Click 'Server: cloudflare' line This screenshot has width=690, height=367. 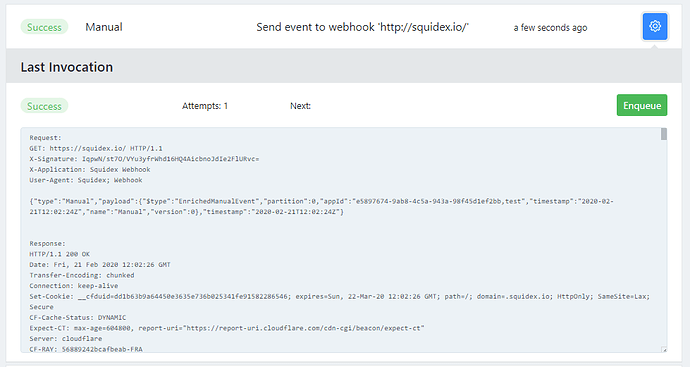(66, 338)
